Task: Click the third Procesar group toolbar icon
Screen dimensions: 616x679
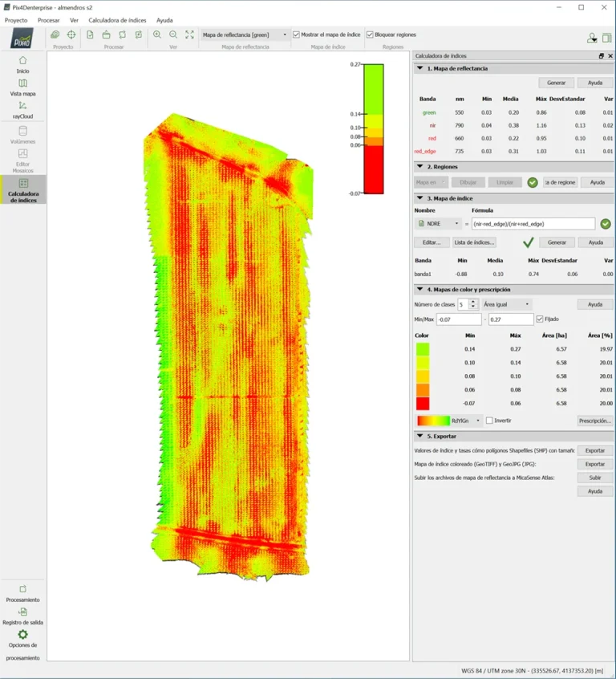Action: click(123, 35)
